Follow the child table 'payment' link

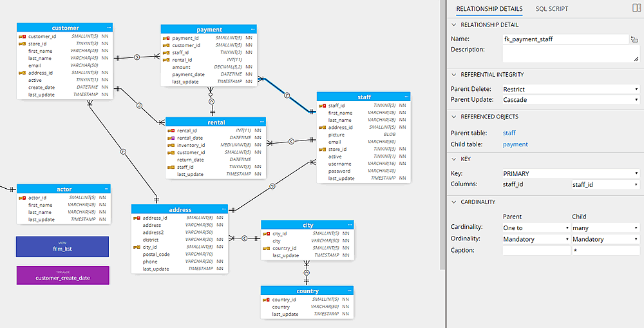tap(515, 144)
